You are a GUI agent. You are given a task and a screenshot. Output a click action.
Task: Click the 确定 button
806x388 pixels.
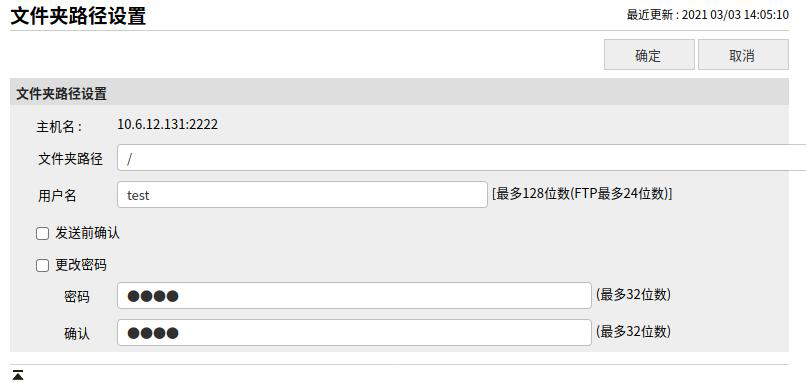pos(649,54)
